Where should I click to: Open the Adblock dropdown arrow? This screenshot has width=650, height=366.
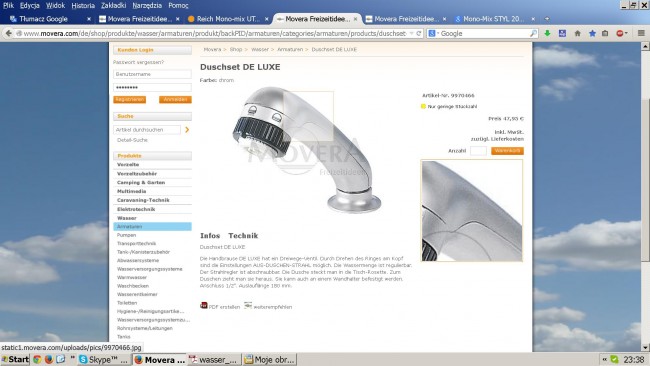(626, 33)
